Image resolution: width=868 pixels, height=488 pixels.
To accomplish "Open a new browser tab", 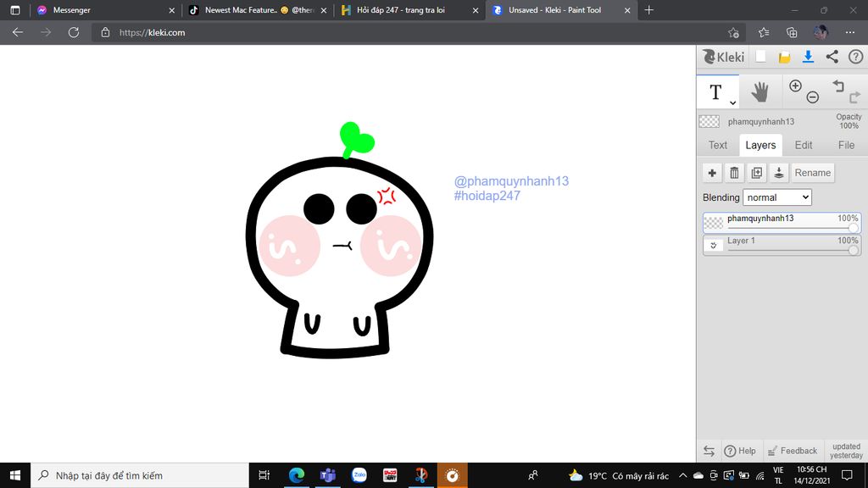I will pyautogui.click(x=648, y=10).
